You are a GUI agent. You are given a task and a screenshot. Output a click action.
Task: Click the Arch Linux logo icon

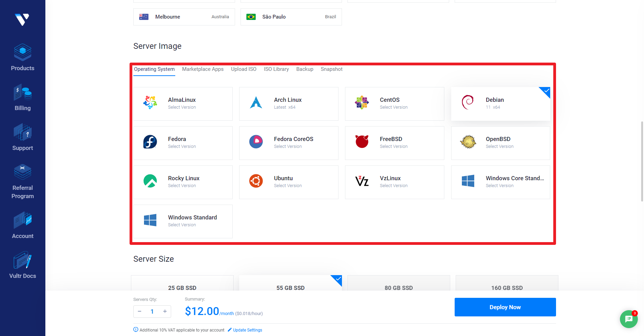[x=256, y=102]
